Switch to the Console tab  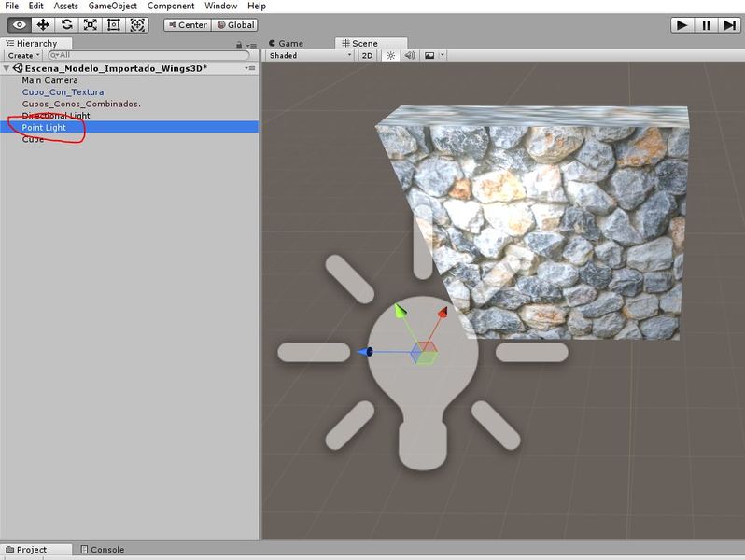[103, 550]
